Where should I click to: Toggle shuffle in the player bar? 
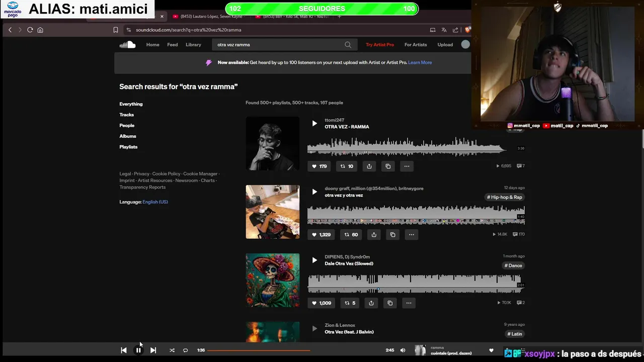coord(172,350)
